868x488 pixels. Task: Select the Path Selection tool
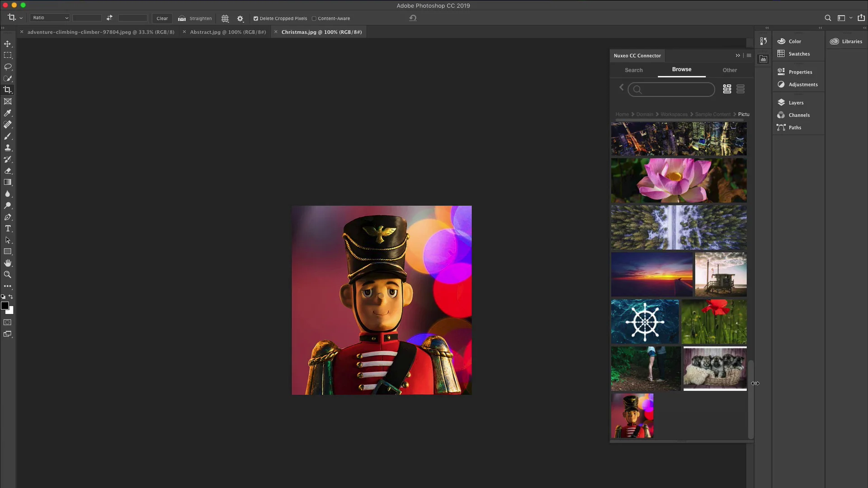coord(8,240)
